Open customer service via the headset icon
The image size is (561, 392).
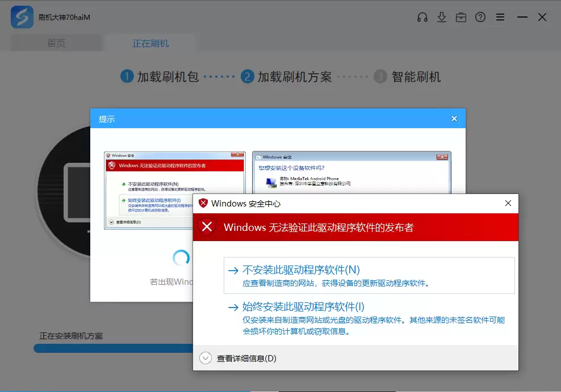tap(422, 17)
